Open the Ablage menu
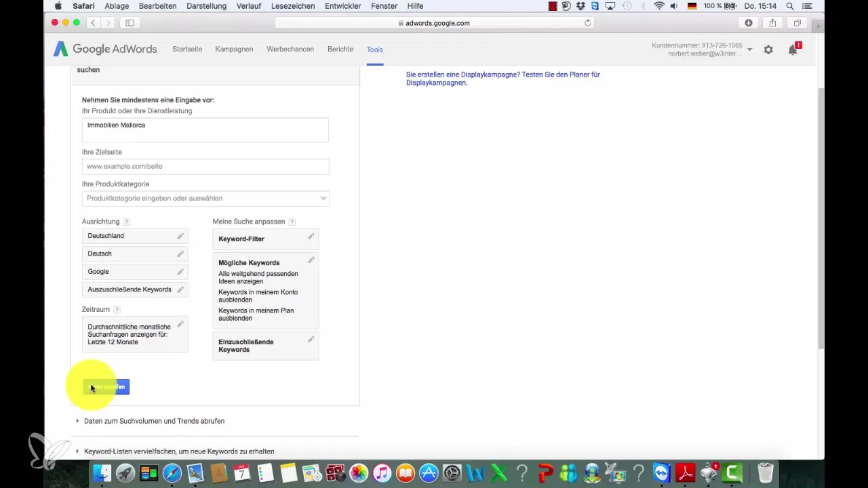 click(118, 5)
